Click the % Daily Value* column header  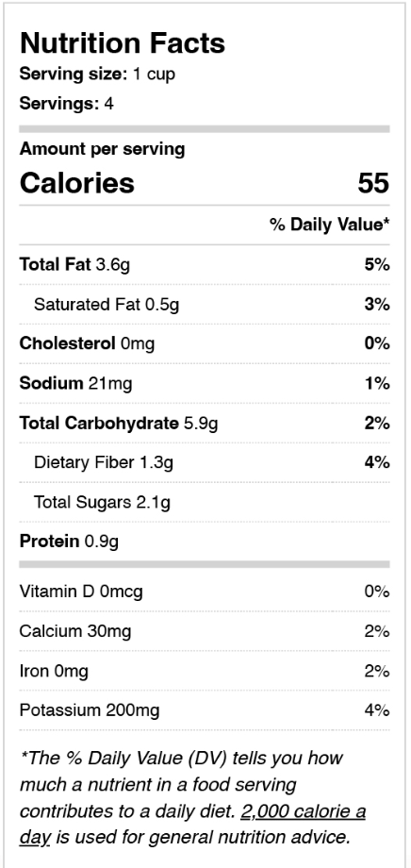(330, 225)
